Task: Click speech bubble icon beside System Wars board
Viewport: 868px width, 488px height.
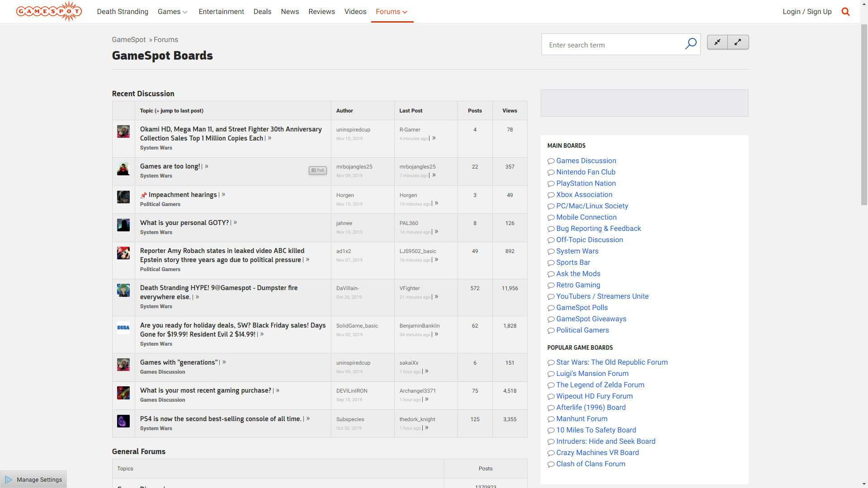Action: pos(551,252)
